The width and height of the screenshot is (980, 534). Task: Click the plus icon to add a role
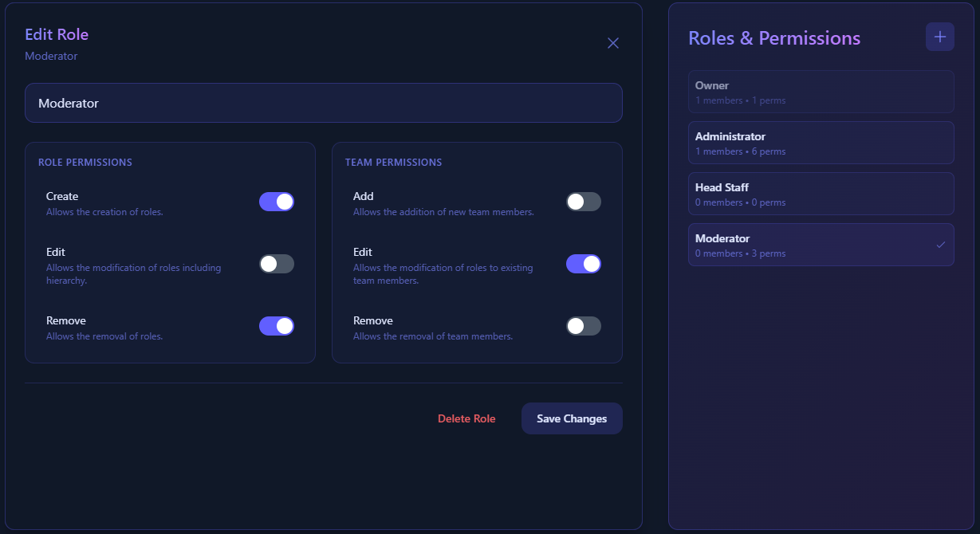click(939, 37)
